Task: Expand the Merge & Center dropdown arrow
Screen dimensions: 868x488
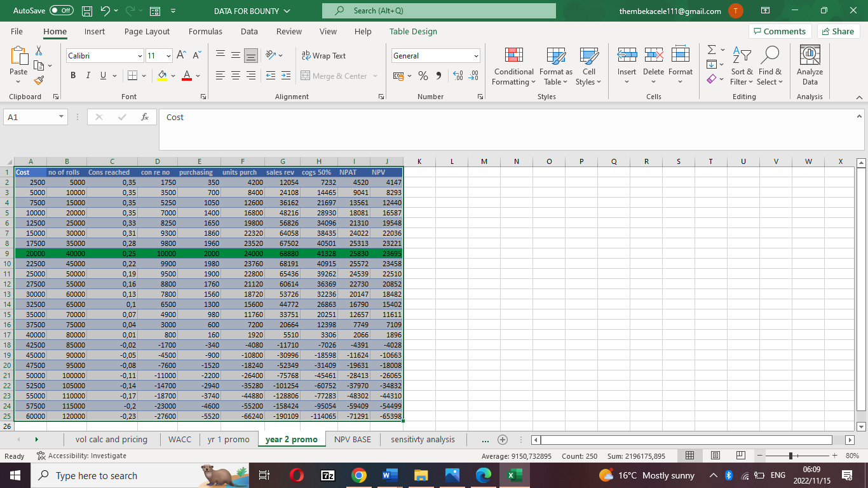Action: coord(376,76)
